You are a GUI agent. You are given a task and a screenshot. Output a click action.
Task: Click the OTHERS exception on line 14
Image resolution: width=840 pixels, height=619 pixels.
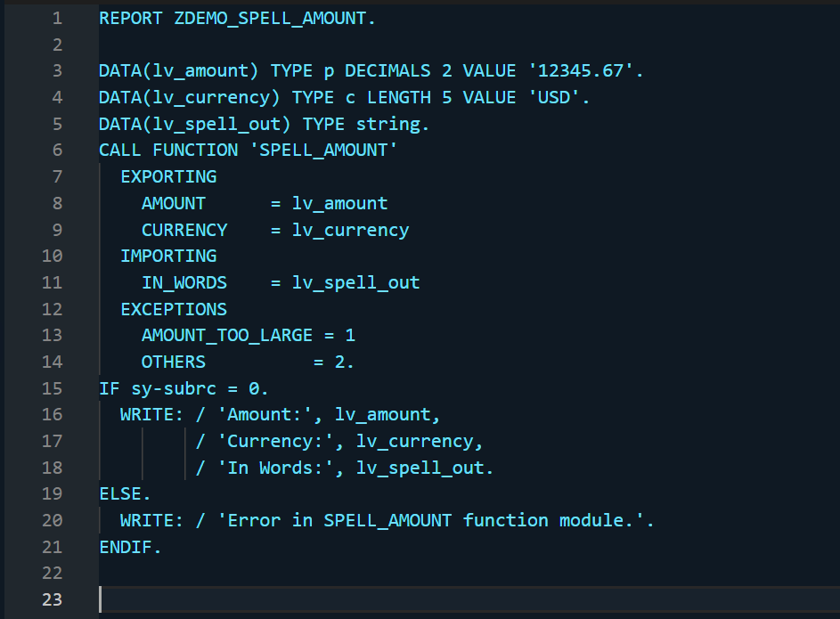point(174,362)
